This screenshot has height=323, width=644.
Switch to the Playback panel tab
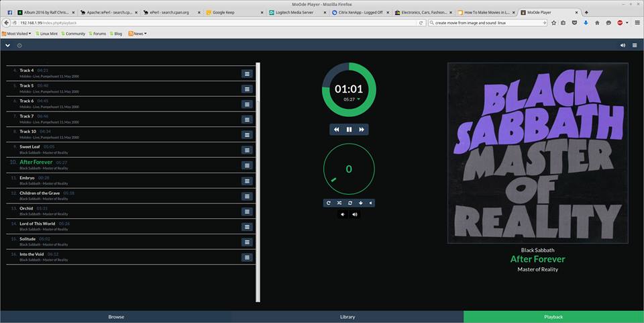pos(553,317)
